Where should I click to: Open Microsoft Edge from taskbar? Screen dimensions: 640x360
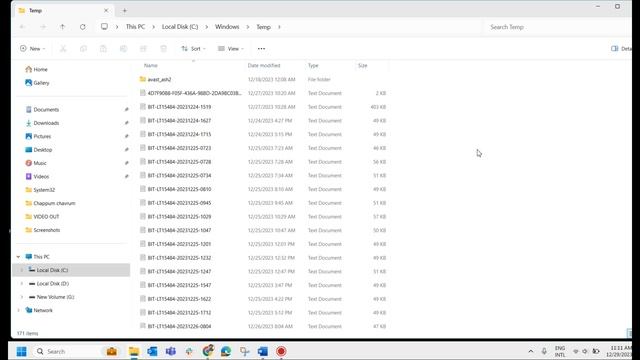(x=226, y=351)
